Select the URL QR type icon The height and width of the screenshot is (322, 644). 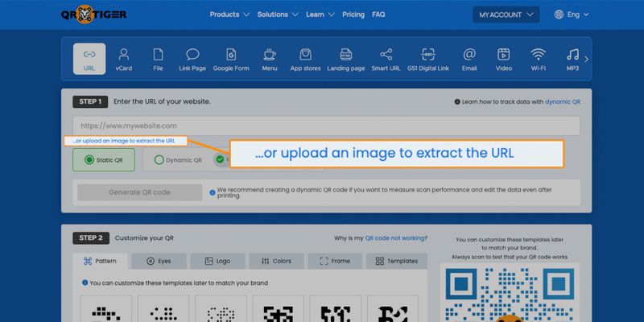(89, 59)
